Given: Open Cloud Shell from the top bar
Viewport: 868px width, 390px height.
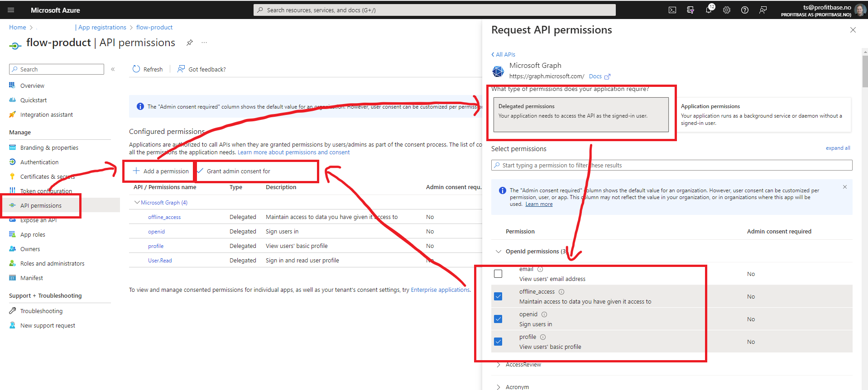Looking at the screenshot, I should click(672, 10).
